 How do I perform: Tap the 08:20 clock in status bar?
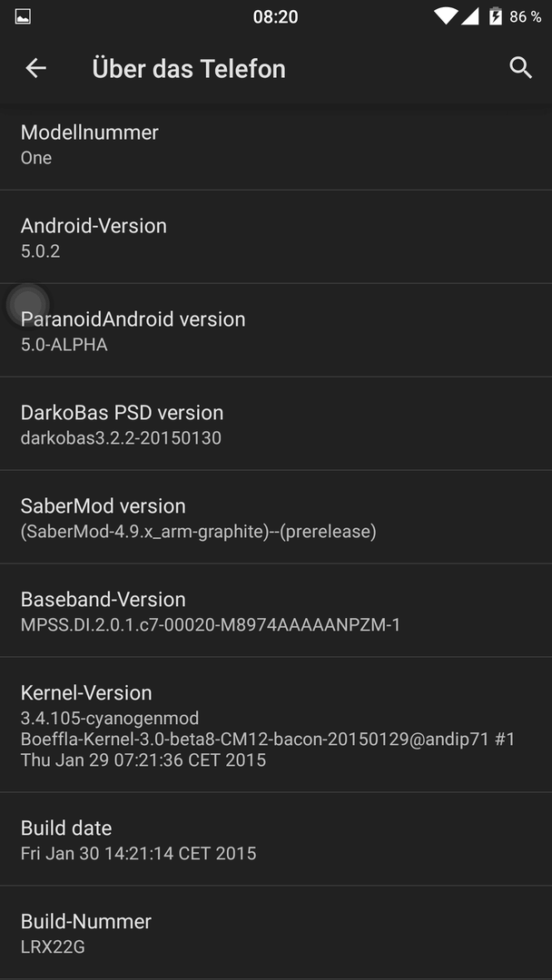[x=275, y=17]
